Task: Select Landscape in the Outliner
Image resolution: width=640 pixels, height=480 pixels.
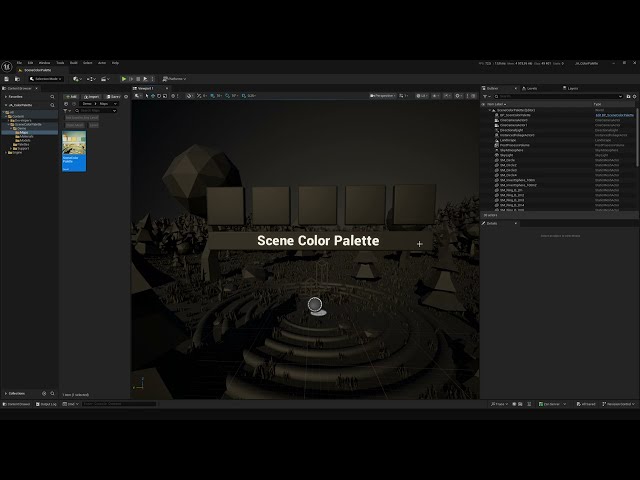Action: tap(508, 140)
